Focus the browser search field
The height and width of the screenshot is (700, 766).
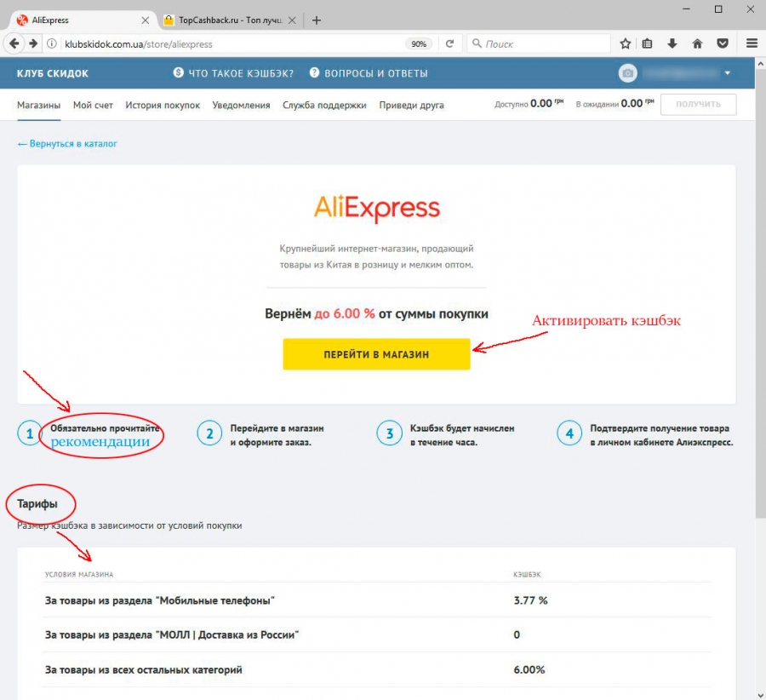pyautogui.click(x=540, y=43)
